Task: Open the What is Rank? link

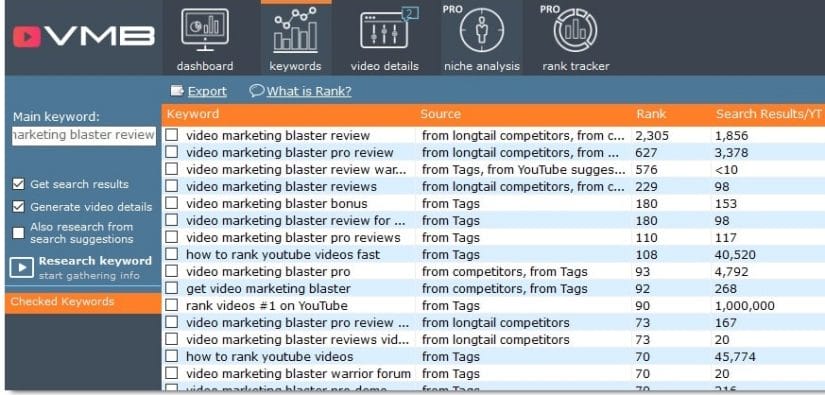Action: point(309,92)
